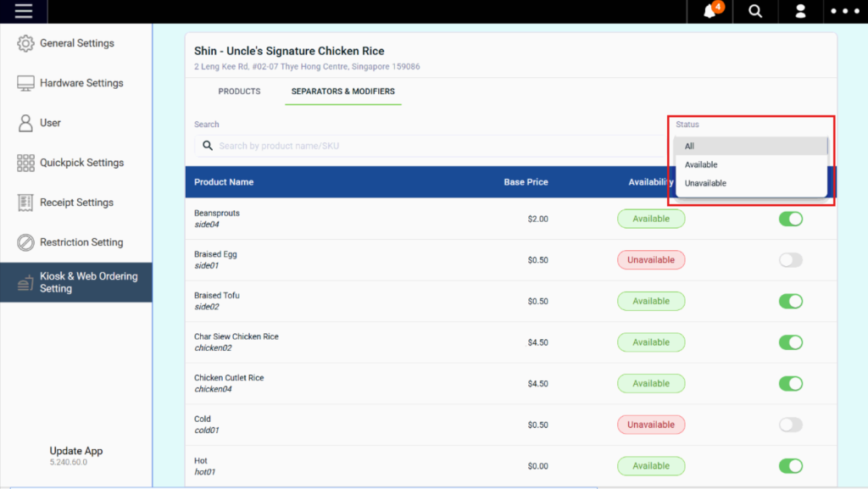Click the Base Price column header

pyautogui.click(x=526, y=182)
